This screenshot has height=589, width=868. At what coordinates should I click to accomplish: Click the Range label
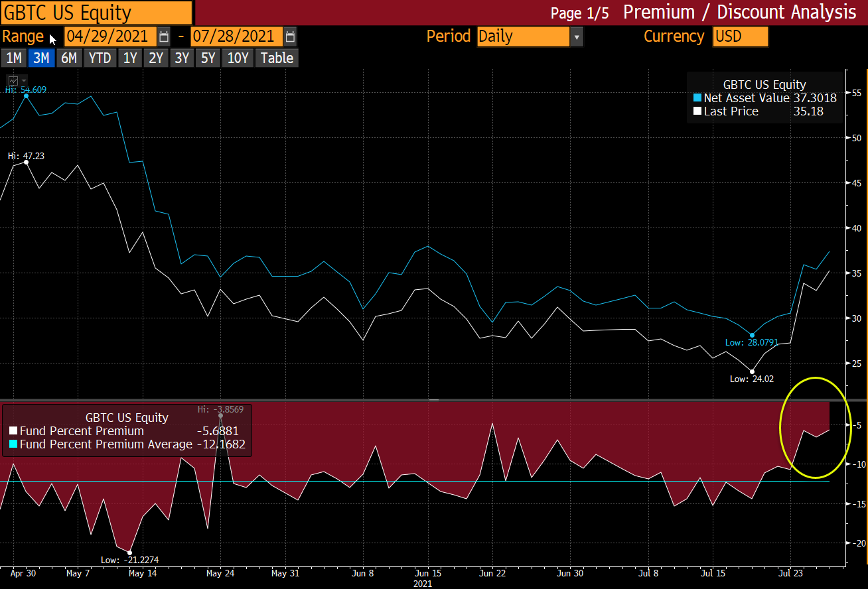23,36
